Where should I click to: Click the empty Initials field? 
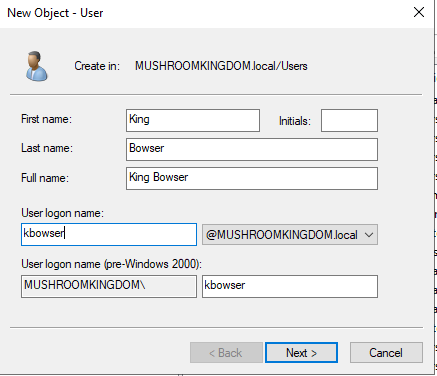(349, 120)
